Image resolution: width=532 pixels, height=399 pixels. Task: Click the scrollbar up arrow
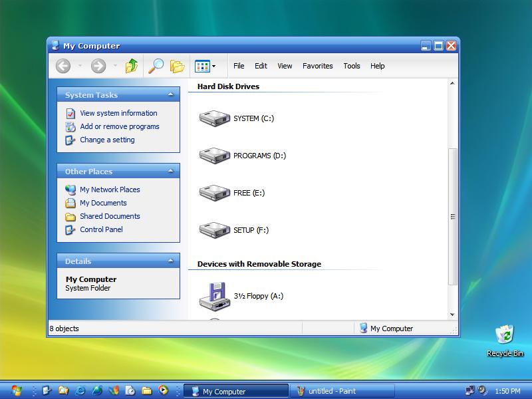click(x=452, y=83)
